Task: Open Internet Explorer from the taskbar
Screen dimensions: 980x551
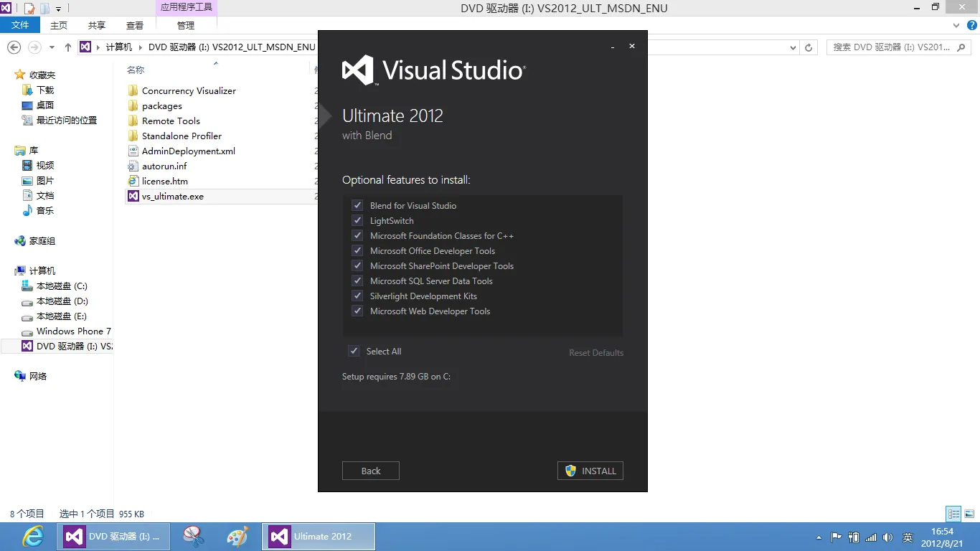Action: pos(32,537)
